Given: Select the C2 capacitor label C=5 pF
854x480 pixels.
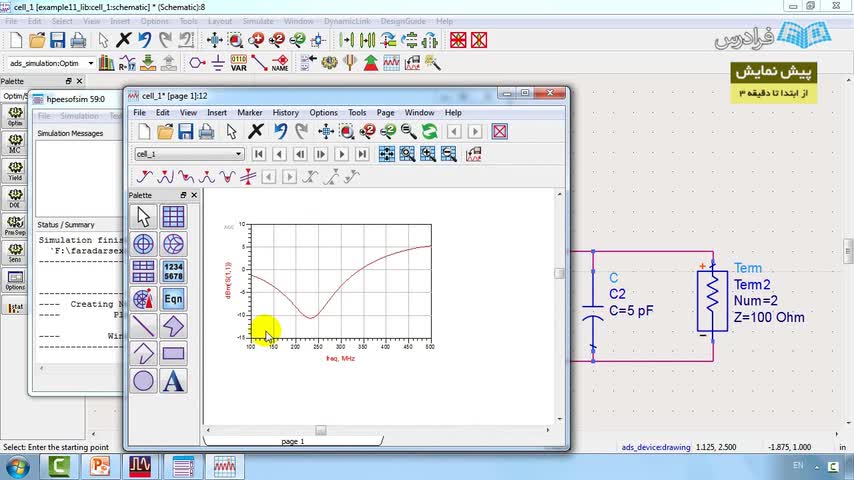Looking at the screenshot, I should pos(631,311).
